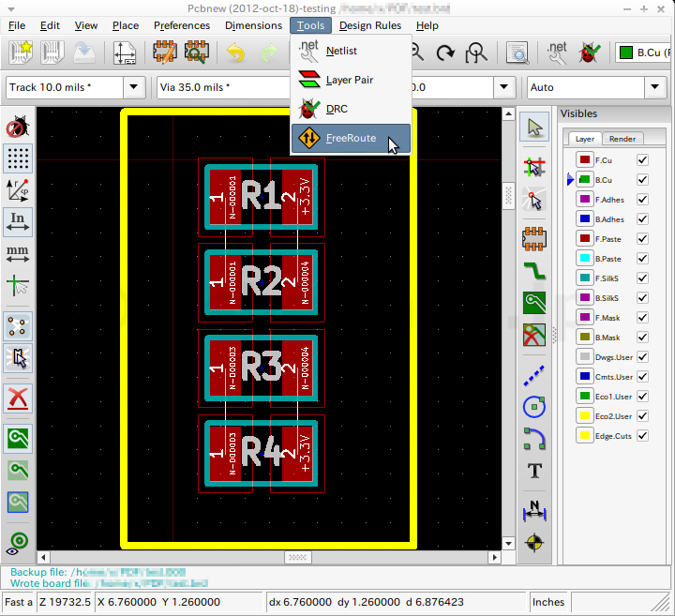Select Layer Pair from Tools menu
The height and width of the screenshot is (616, 675).
[351, 80]
